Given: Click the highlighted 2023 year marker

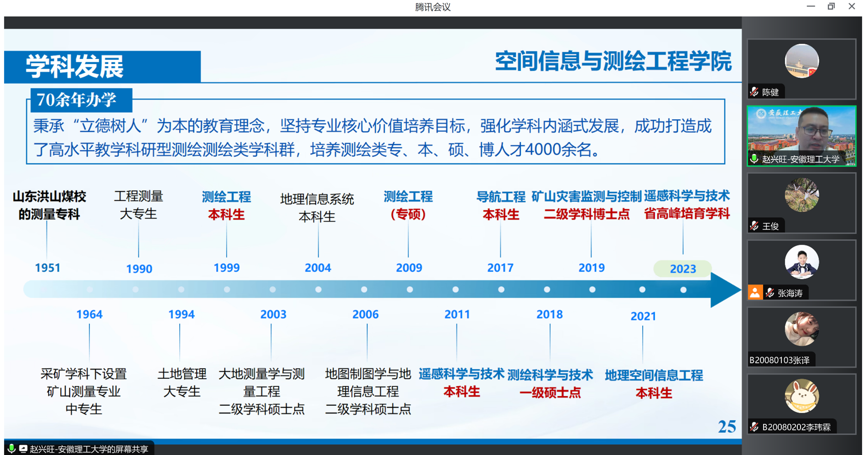Looking at the screenshot, I should (x=682, y=269).
